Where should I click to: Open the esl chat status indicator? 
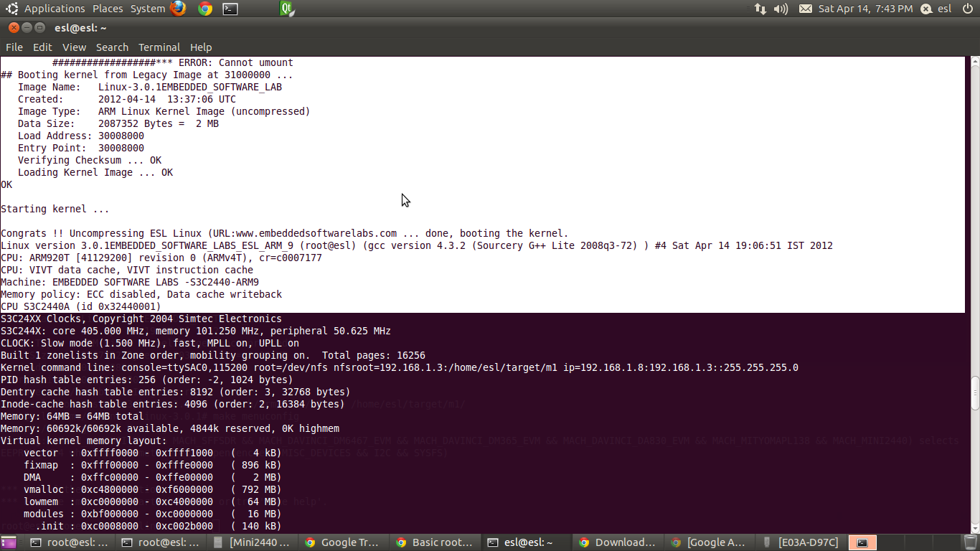coord(940,9)
